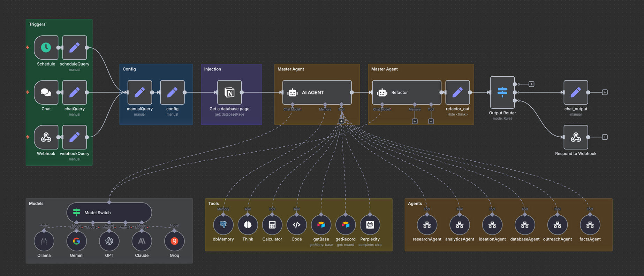644x276 pixels.
Task: Click plus button after chat_output node
Action: [x=605, y=92]
